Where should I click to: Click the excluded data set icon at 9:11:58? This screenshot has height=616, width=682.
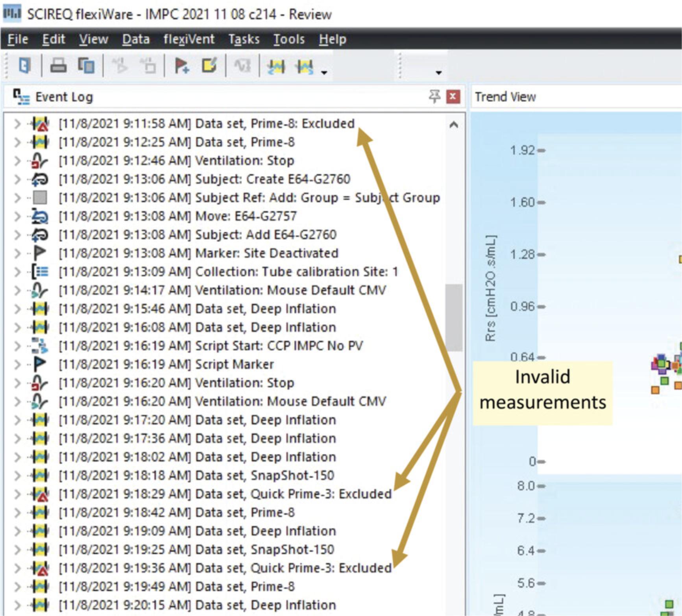tap(40, 124)
